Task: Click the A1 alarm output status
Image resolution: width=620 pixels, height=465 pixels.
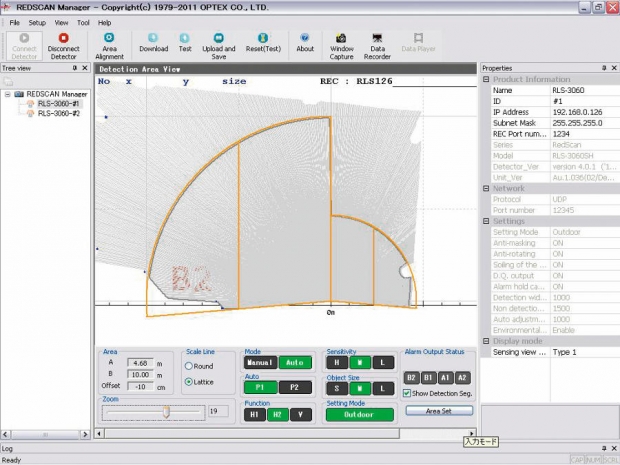Action: (x=445, y=378)
